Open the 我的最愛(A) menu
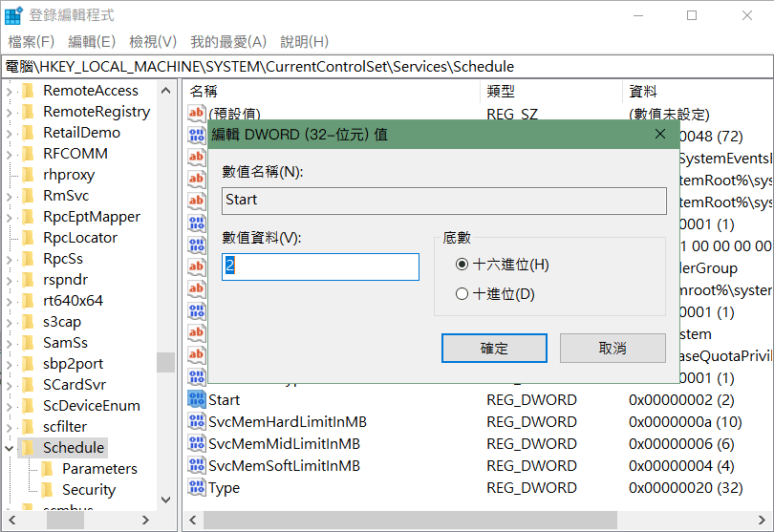This screenshot has width=774, height=532. (228, 42)
